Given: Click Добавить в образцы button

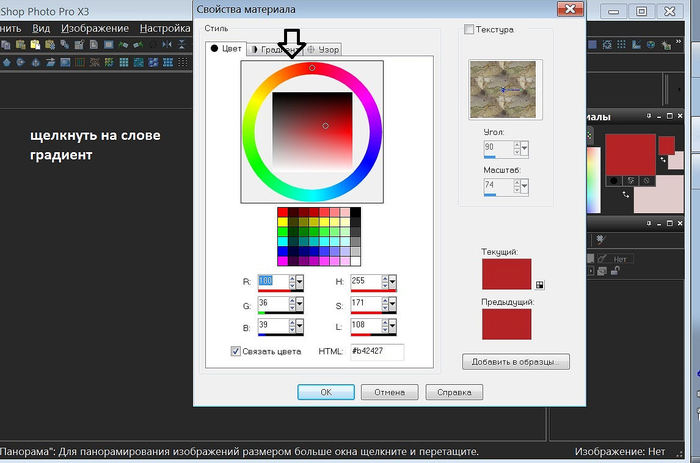Looking at the screenshot, I should [x=516, y=360].
